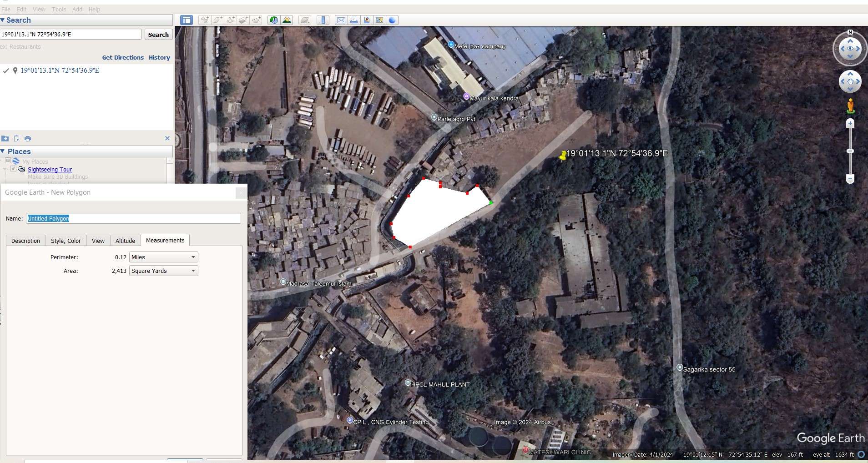
Task: Switch to the Style, Color tab
Action: [x=66, y=241]
